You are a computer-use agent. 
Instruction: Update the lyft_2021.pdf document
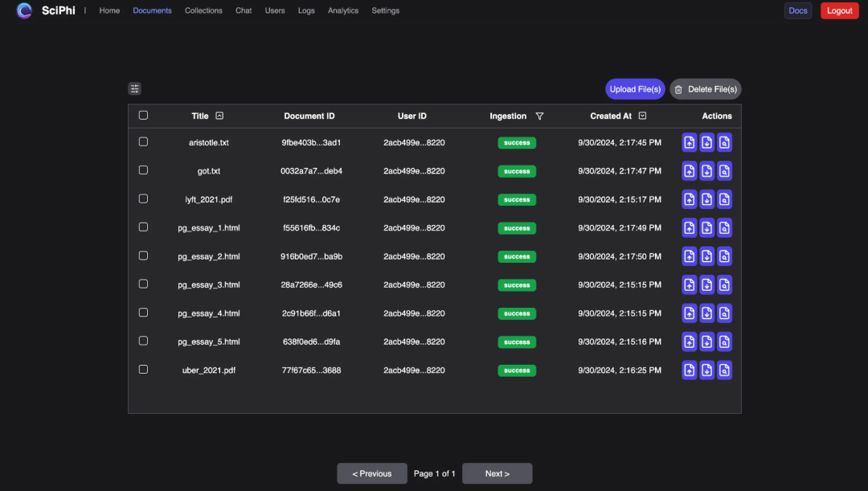pos(690,199)
